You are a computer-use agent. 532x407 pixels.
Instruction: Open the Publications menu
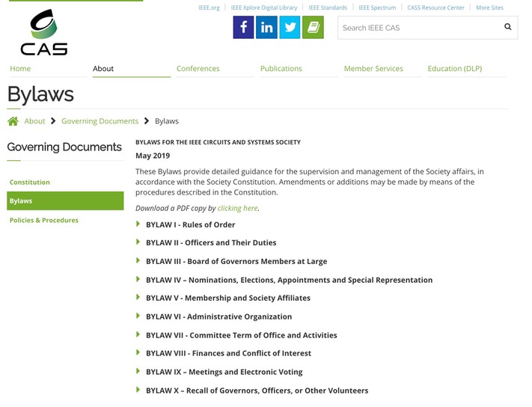[281, 69]
